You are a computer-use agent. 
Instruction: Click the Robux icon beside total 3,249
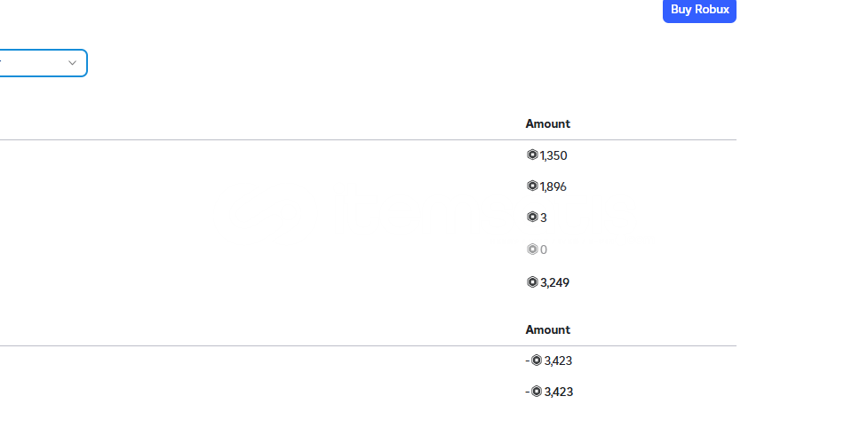point(532,282)
